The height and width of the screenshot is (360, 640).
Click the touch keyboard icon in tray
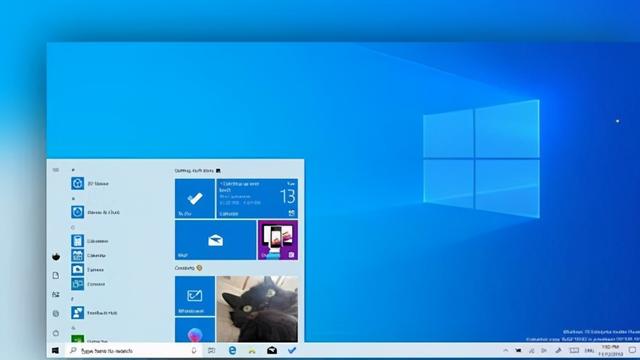(574, 350)
